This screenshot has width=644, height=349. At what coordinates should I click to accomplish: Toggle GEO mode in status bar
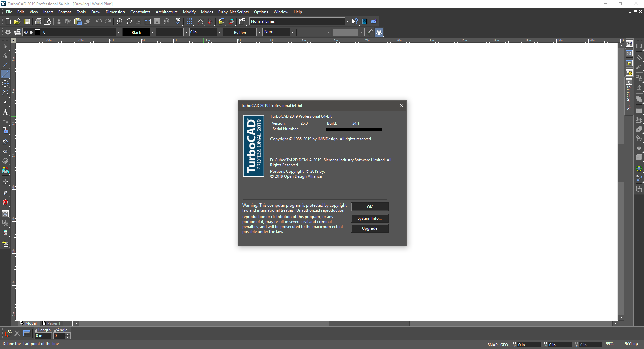tap(504, 345)
